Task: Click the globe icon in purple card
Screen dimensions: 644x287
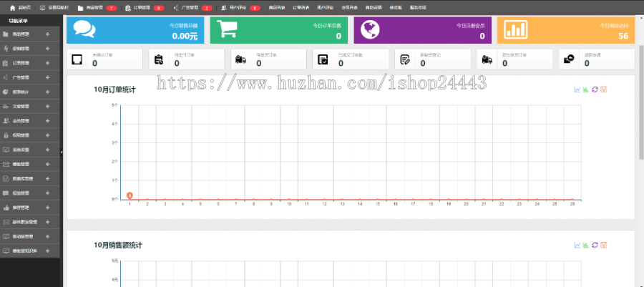Action: (x=370, y=30)
